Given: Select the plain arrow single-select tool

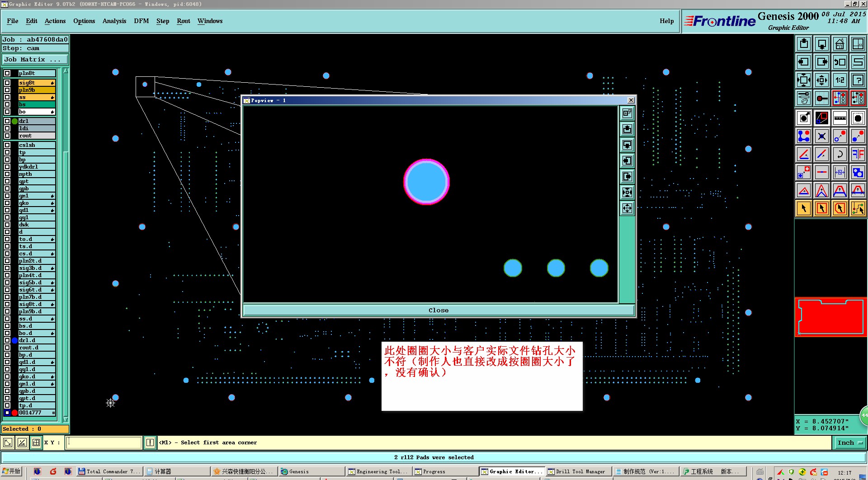Looking at the screenshot, I should click(804, 208).
